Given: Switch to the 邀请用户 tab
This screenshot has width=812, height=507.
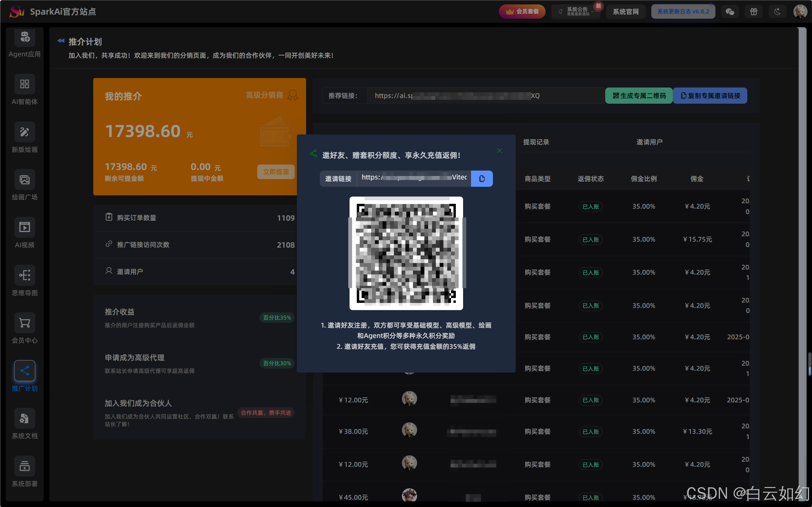Looking at the screenshot, I should point(649,142).
